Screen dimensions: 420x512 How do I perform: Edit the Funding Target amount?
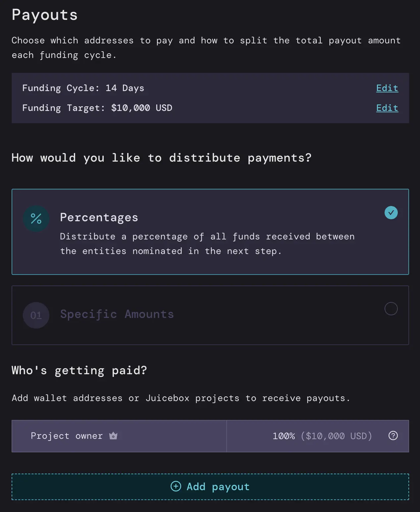click(x=387, y=108)
